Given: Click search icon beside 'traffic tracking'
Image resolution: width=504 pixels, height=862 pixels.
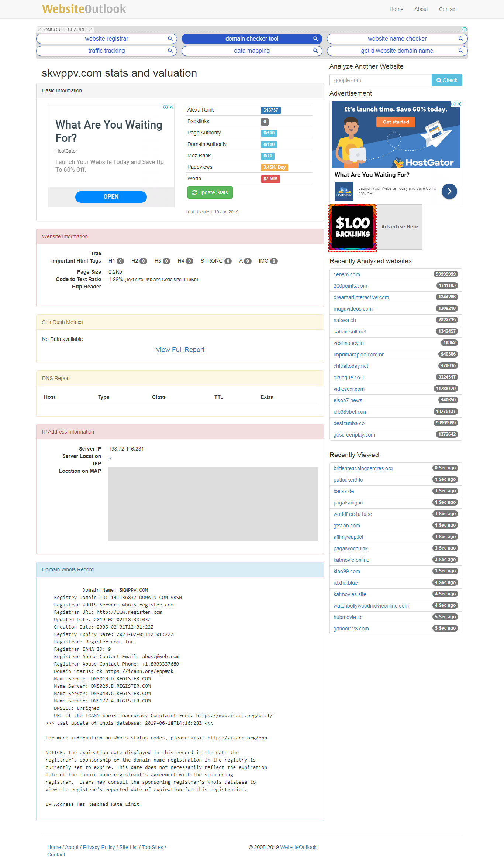Looking at the screenshot, I should point(170,51).
